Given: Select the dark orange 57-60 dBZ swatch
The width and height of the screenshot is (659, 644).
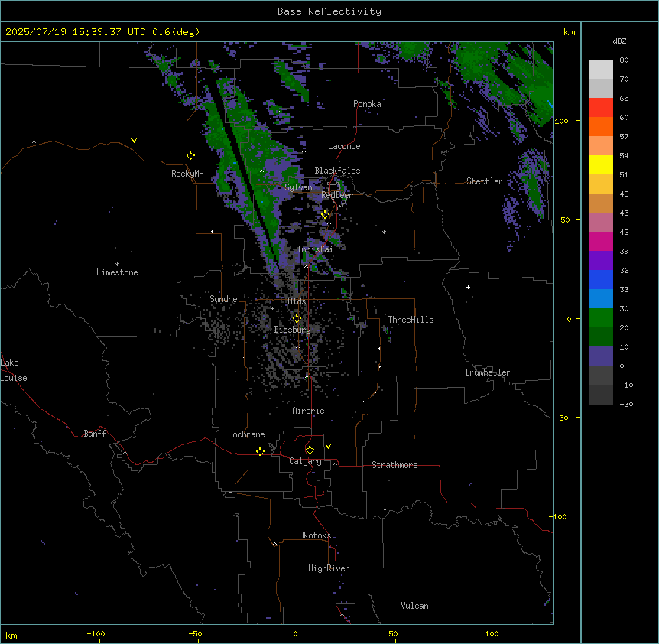Looking at the screenshot, I should (601, 126).
